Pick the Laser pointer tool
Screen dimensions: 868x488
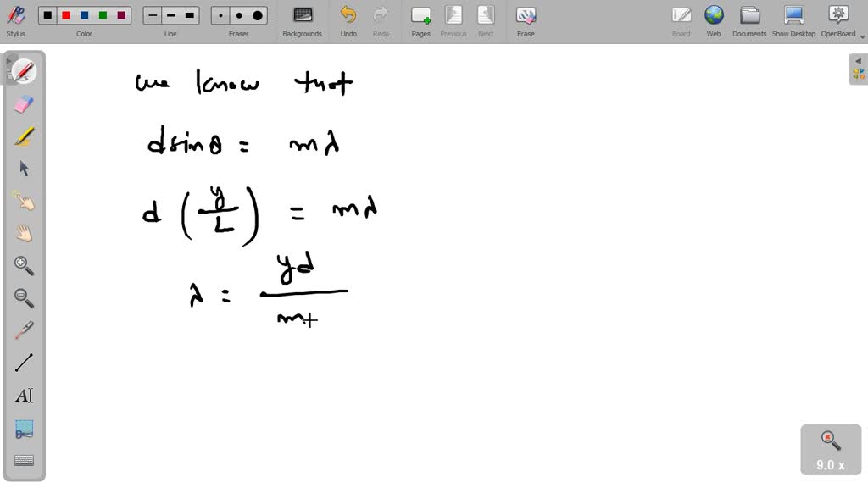pos(24,330)
